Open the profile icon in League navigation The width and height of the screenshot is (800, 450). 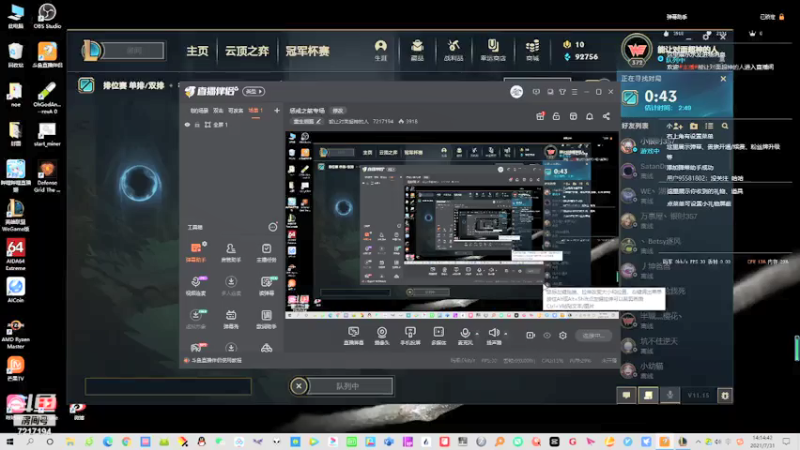[x=381, y=51]
